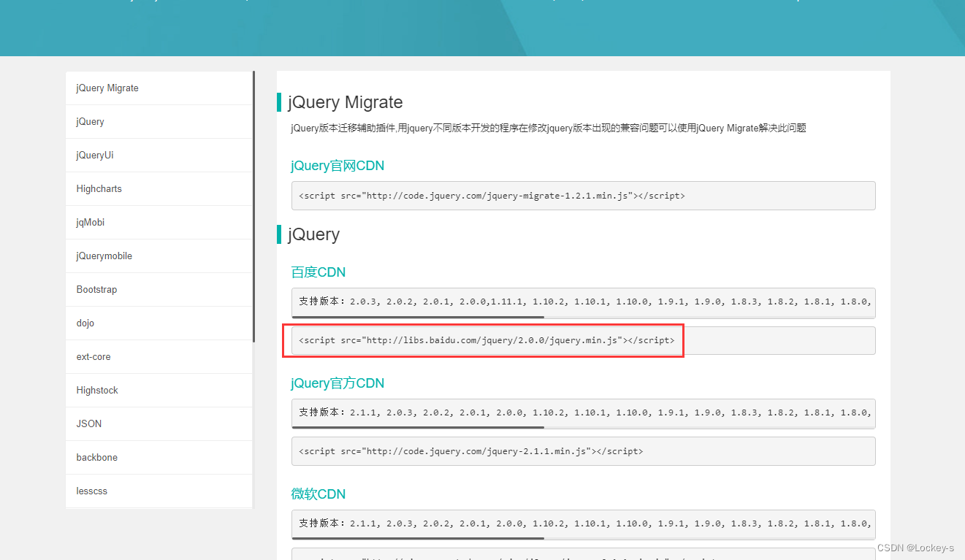
Task: Select lesscss sidebar item
Action: [159, 491]
